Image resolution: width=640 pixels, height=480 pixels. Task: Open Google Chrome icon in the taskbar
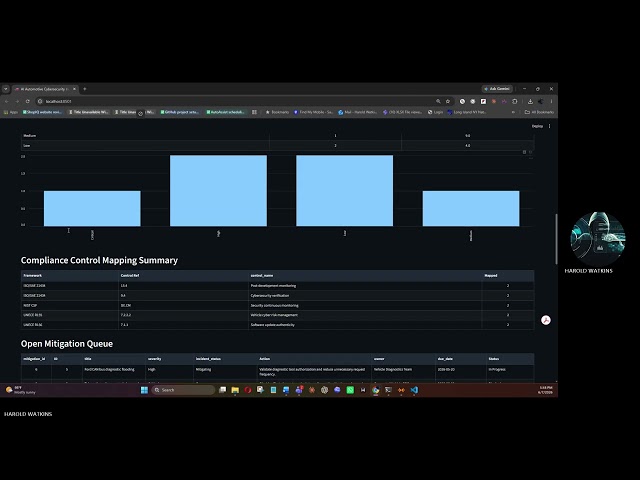tap(376, 390)
